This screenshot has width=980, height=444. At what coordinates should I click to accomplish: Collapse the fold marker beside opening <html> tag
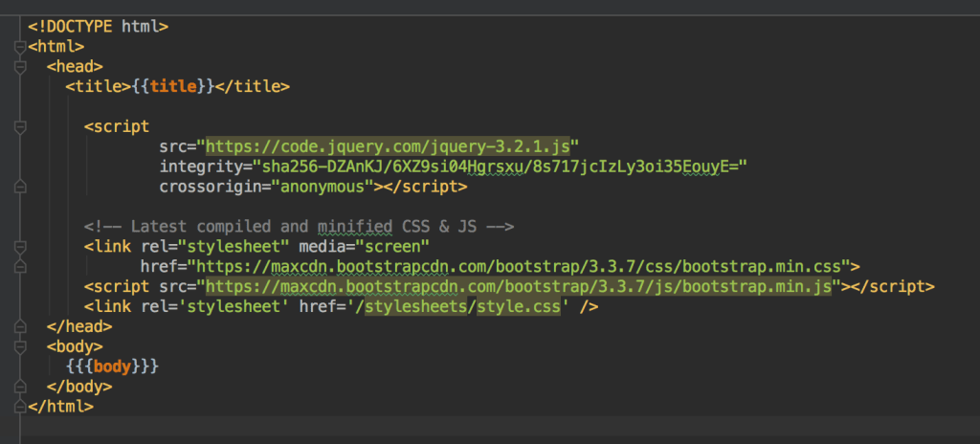click(20, 47)
